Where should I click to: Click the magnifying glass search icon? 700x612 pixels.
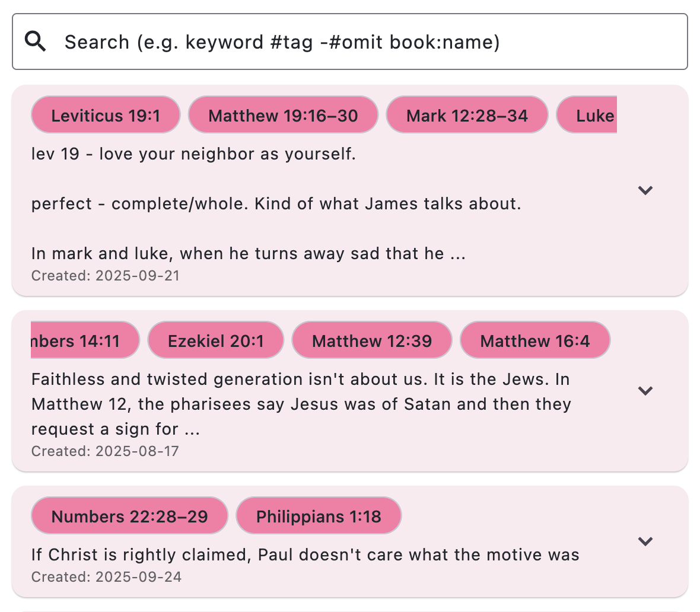(36, 41)
